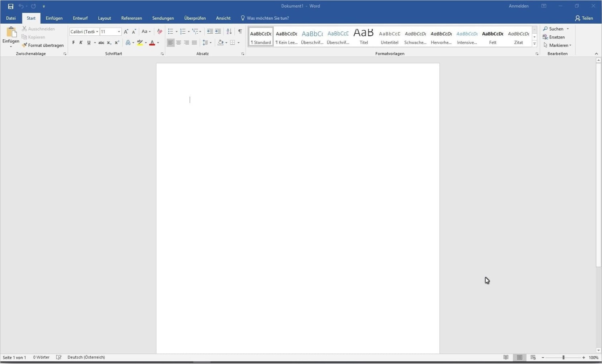Open the Einfügen ribbon tab
The width and height of the screenshot is (602, 364).
[54, 18]
